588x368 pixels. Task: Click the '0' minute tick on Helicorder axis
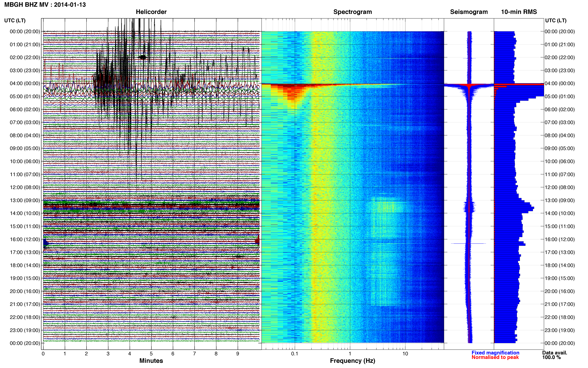43,354
